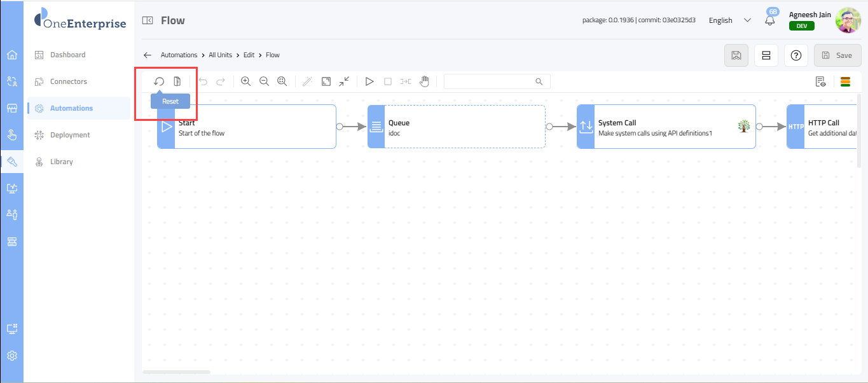This screenshot has height=383, width=868.
Task: Zoom in on the flow canvas
Action: pyautogui.click(x=245, y=81)
